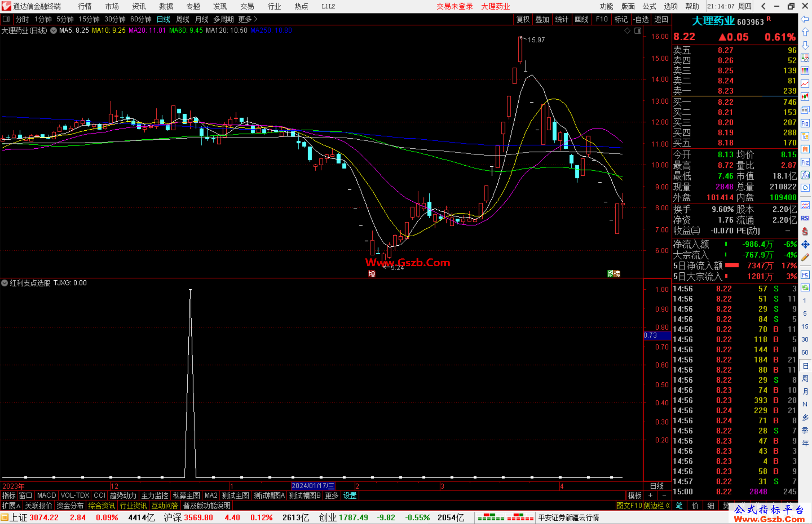Click the circle sidebar icon
Viewport: 812px width, 524px height.
coord(805,188)
